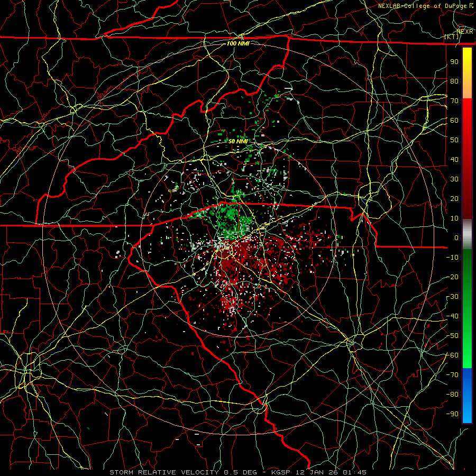The width and height of the screenshot is (476, 476).
Task: Click the blue segment of the color bar
Action: click(467, 395)
